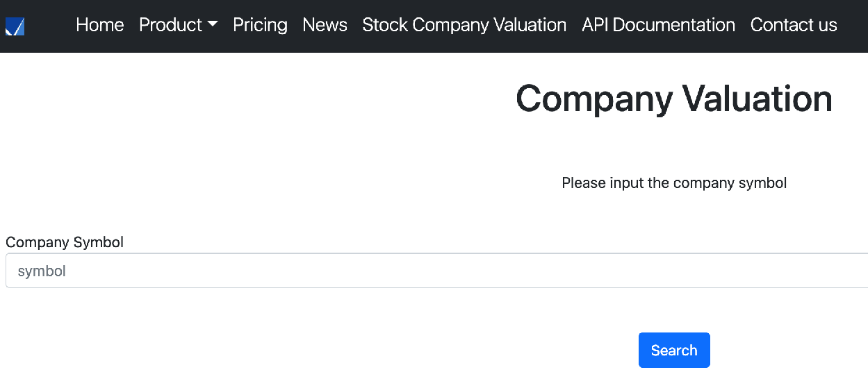Click the blue Search button

[674, 351]
